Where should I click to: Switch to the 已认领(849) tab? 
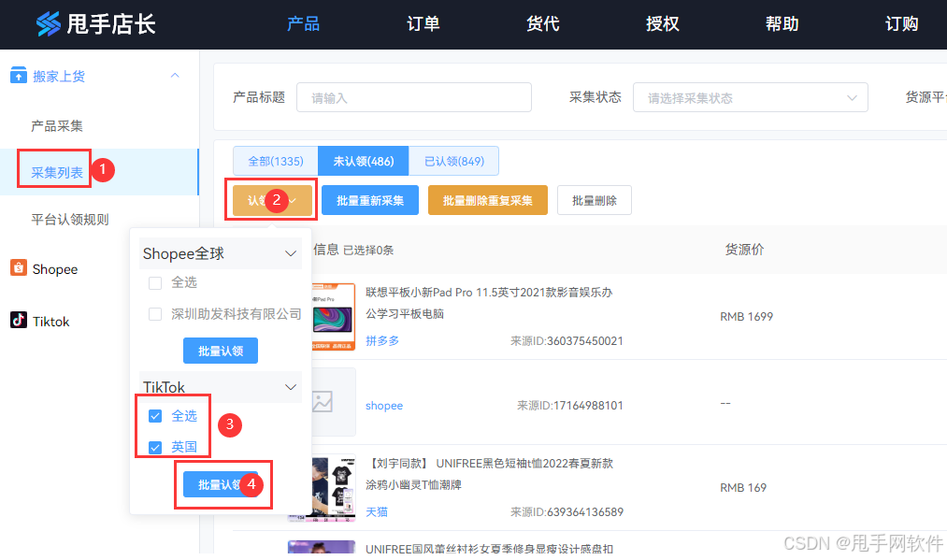point(454,162)
